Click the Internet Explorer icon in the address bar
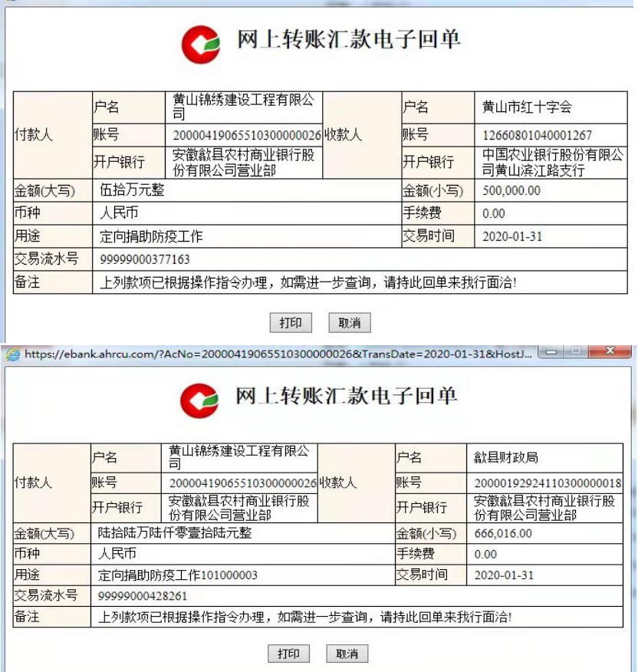The width and height of the screenshot is (638, 672). pyautogui.click(x=12, y=354)
